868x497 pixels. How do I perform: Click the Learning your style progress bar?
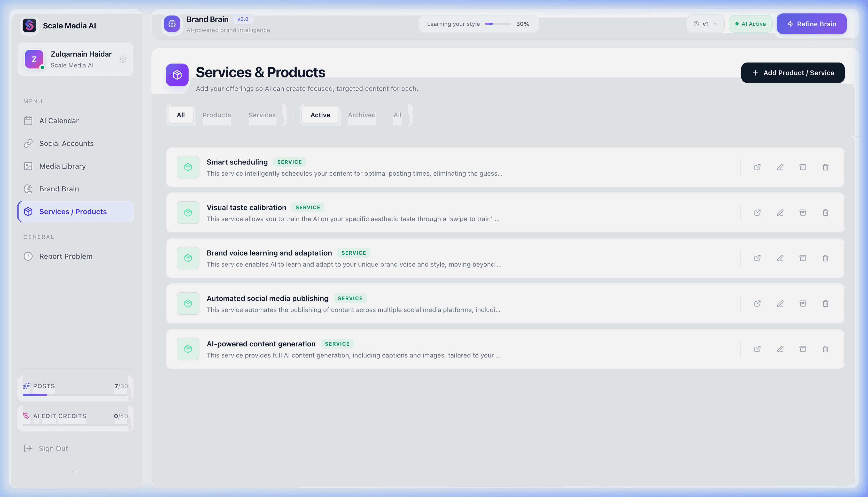click(x=498, y=24)
